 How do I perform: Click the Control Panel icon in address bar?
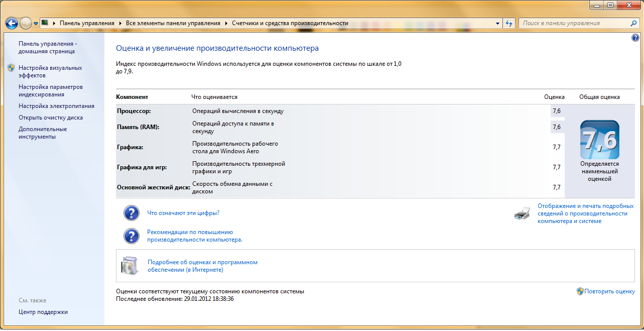point(45,23)
